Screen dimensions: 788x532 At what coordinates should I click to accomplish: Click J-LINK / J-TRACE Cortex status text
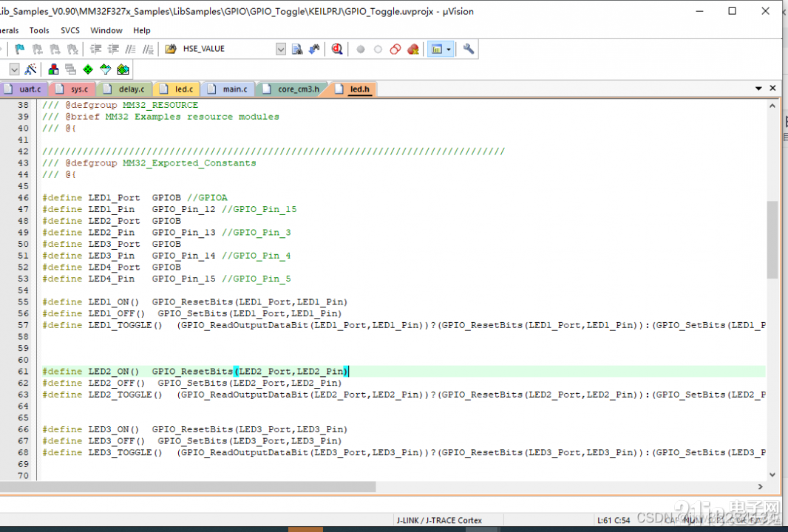point(439,520)
